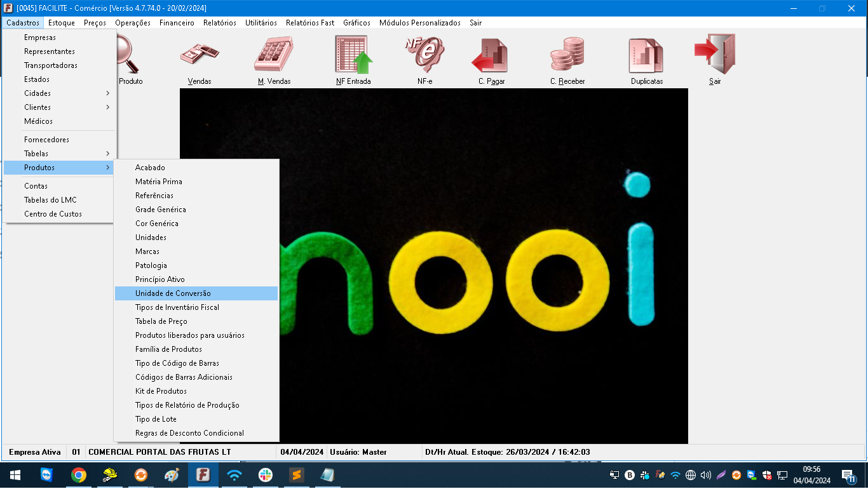Open the NF Entrada toolbar icon
This screenshot has width=868, height=489.
[353, 54]
